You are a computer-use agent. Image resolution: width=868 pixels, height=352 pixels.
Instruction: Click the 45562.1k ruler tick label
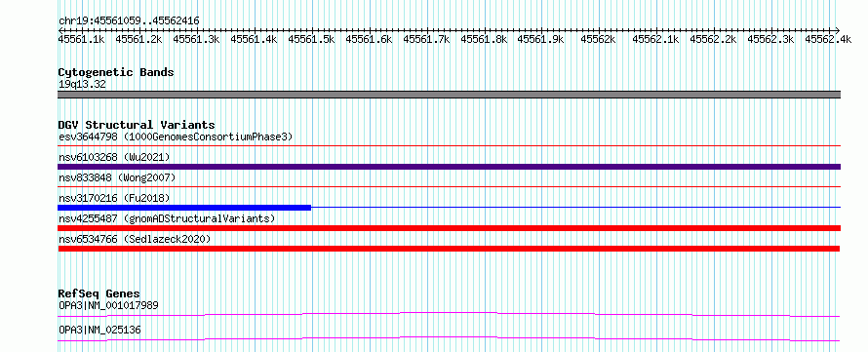coord(656,39)
